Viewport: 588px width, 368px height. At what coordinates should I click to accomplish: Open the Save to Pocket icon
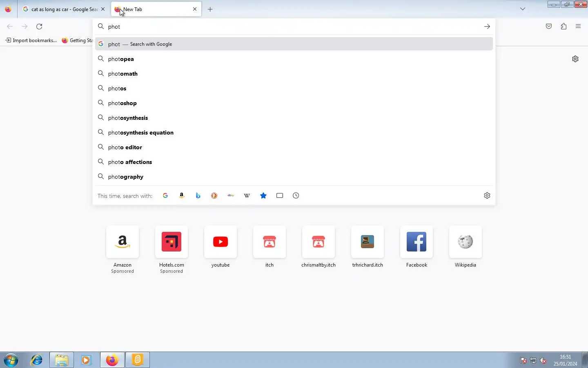[549, 27]
